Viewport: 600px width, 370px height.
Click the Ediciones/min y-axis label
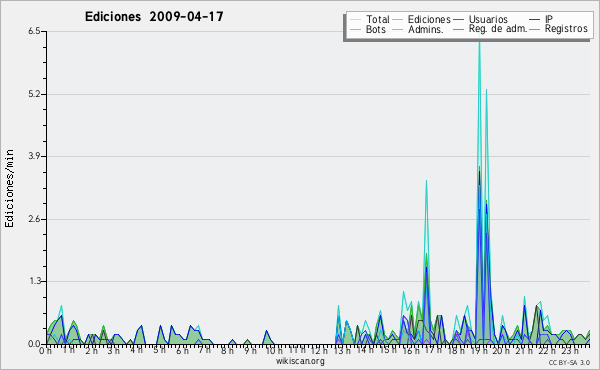(9, 188)
